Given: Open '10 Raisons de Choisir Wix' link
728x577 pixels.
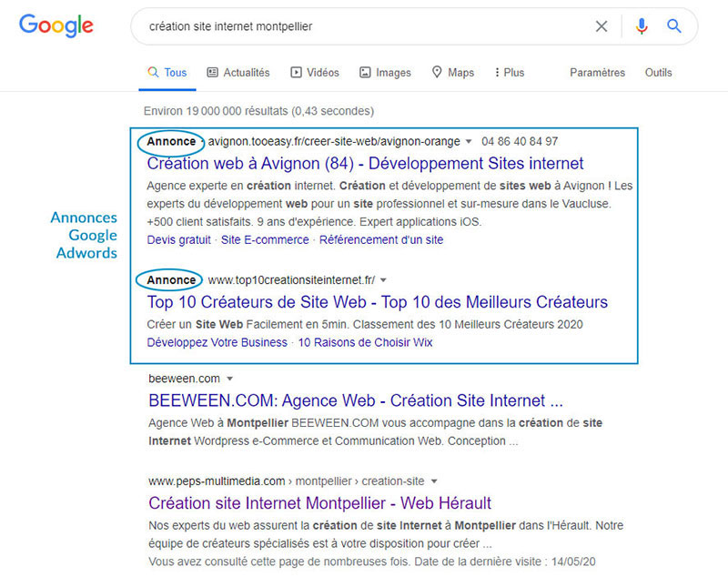Looking at the screenshot, I should pyautogui.click(x=365, y=342).
